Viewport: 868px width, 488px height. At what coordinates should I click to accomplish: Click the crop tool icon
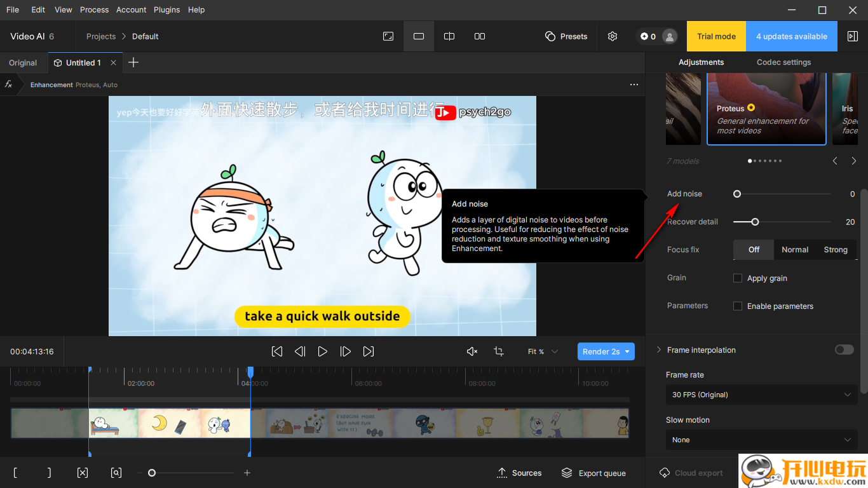tap(499, 351)
